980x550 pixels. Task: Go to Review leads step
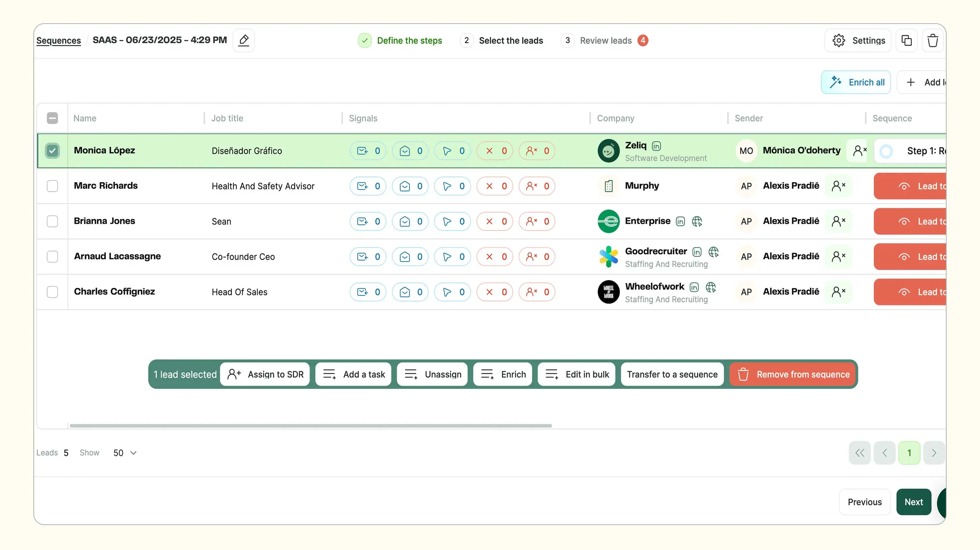coord(604,40)
